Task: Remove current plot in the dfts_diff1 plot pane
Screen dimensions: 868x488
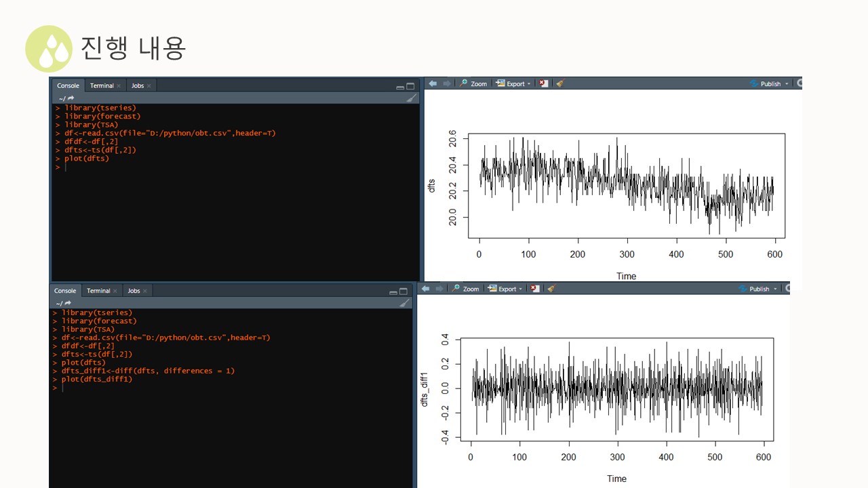Action: [535, 289]
